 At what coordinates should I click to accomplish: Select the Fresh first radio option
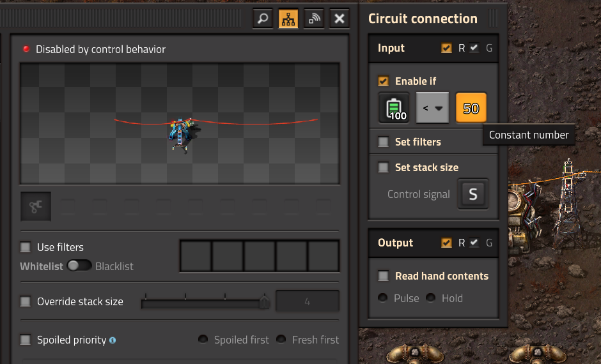click(281, 340)
